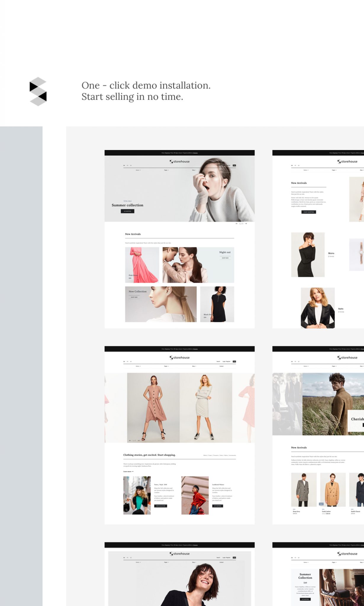364x606 pixels.
Task: Open the Pink Dress product thumbnail
Action: (142, 265)
